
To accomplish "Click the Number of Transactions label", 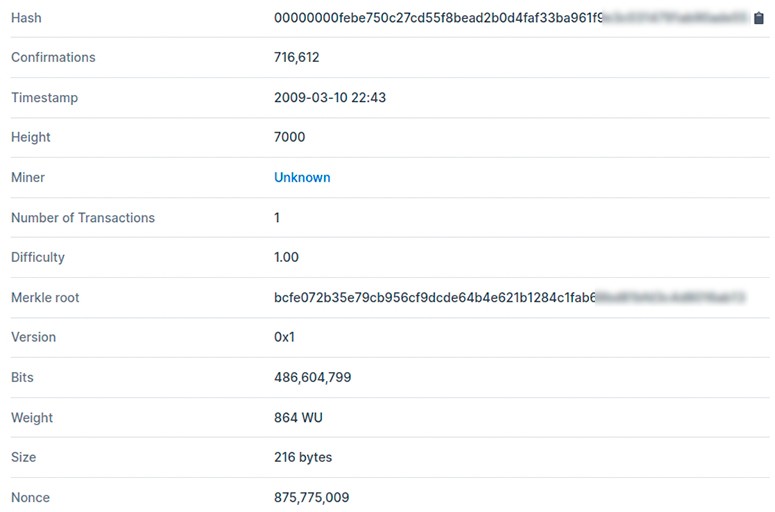I will coord(83,217).
